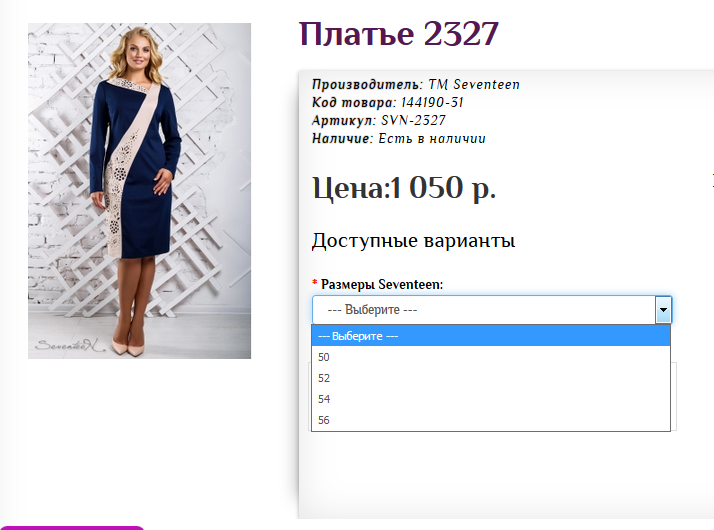Select size 50 from the list
The height and width of the screenshot is (530, 714).
click(491, 357)
